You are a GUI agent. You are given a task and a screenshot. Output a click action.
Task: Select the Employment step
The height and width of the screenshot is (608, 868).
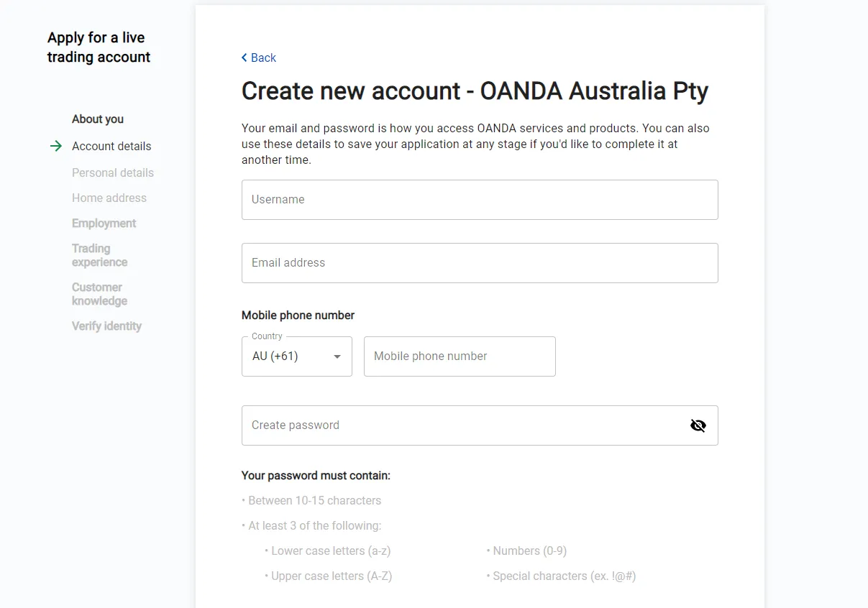click(x=104, y=224)
